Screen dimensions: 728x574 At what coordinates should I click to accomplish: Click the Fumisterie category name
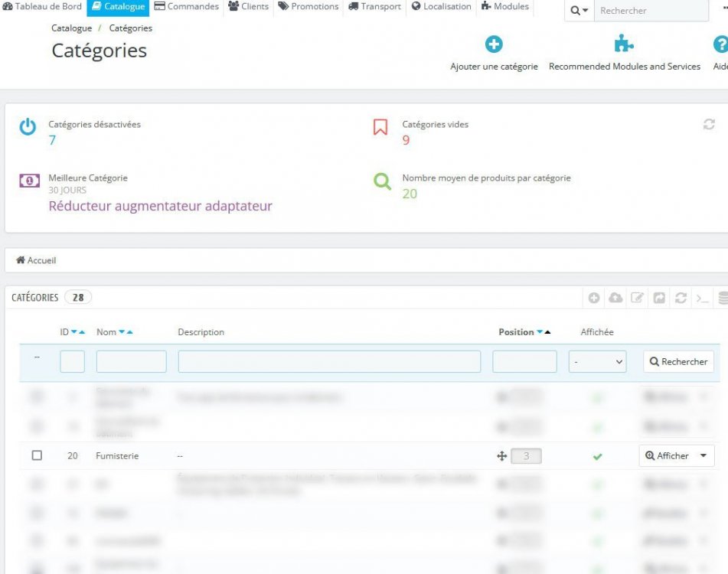tap(117, 456)
